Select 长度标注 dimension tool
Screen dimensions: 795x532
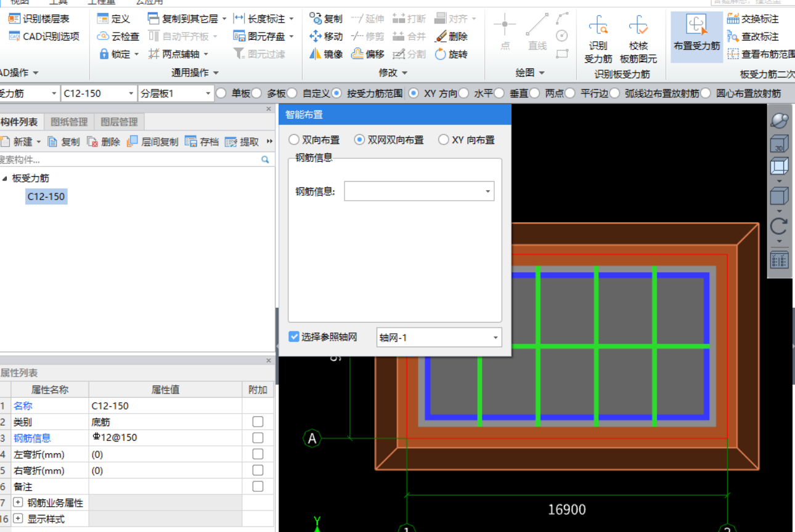(263, 19)
